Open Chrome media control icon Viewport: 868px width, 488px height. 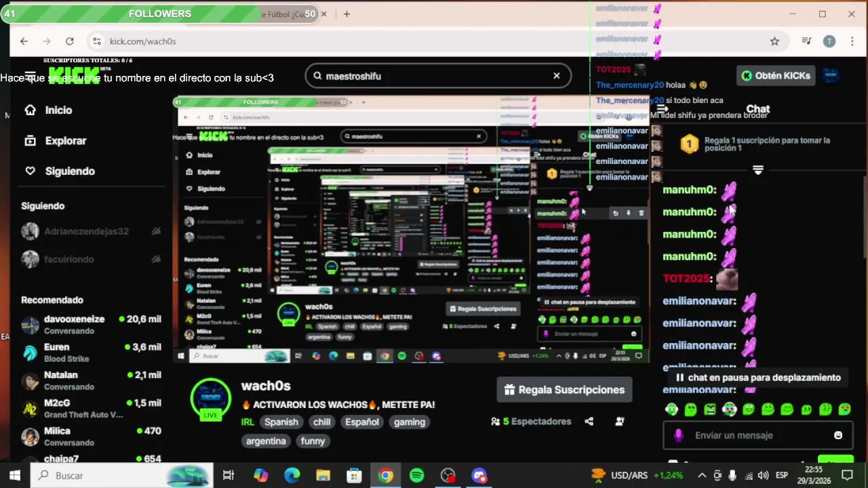click(806, 41)
